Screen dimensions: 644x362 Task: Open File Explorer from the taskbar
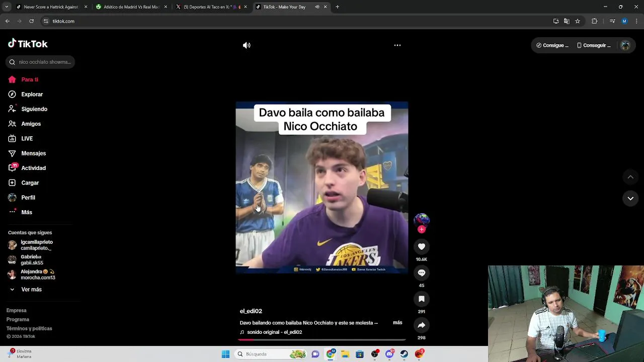[345, 354]
